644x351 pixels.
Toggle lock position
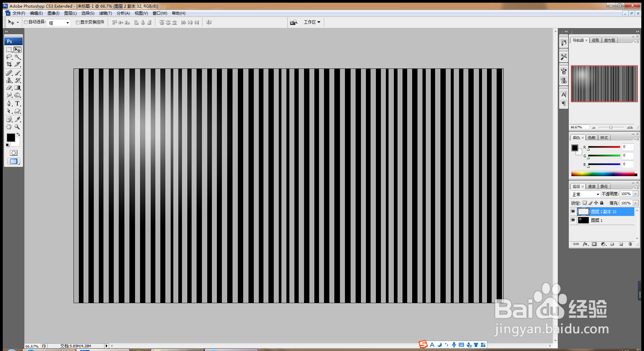tap(596, 203)
